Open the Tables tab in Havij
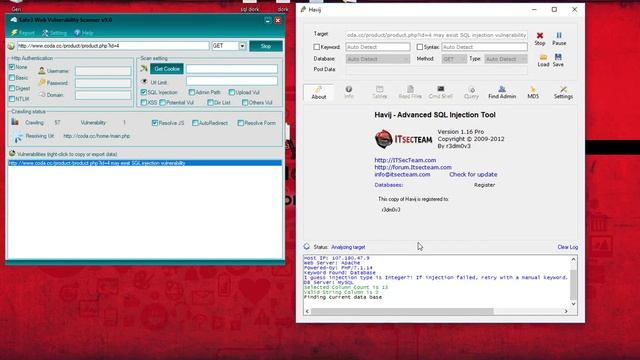The height and width of the screenshot is (360, 640). (x=379, y=92)
